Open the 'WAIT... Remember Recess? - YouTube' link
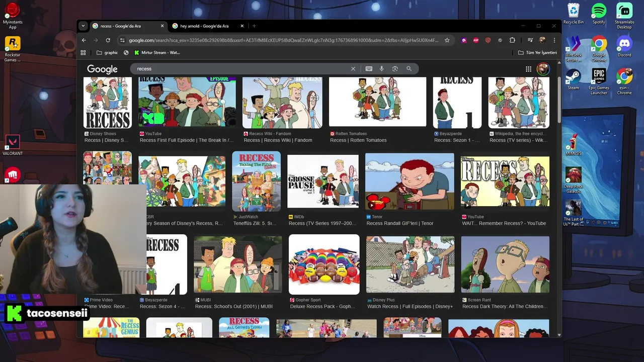Viewport: 644px width, 362px height. [504, 223]
